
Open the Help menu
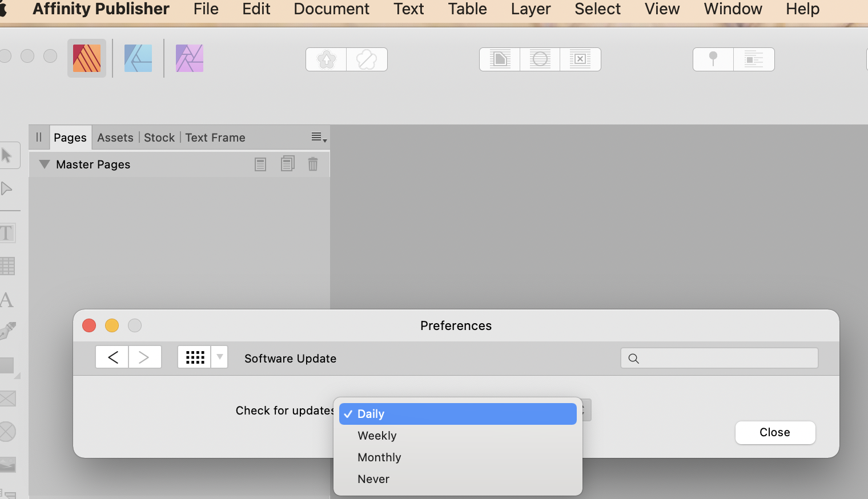(803, 9)
